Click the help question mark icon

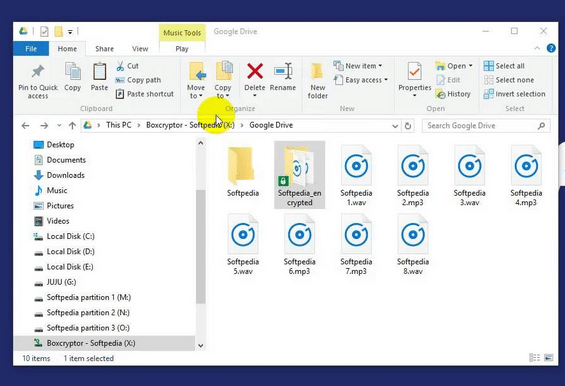551,48
